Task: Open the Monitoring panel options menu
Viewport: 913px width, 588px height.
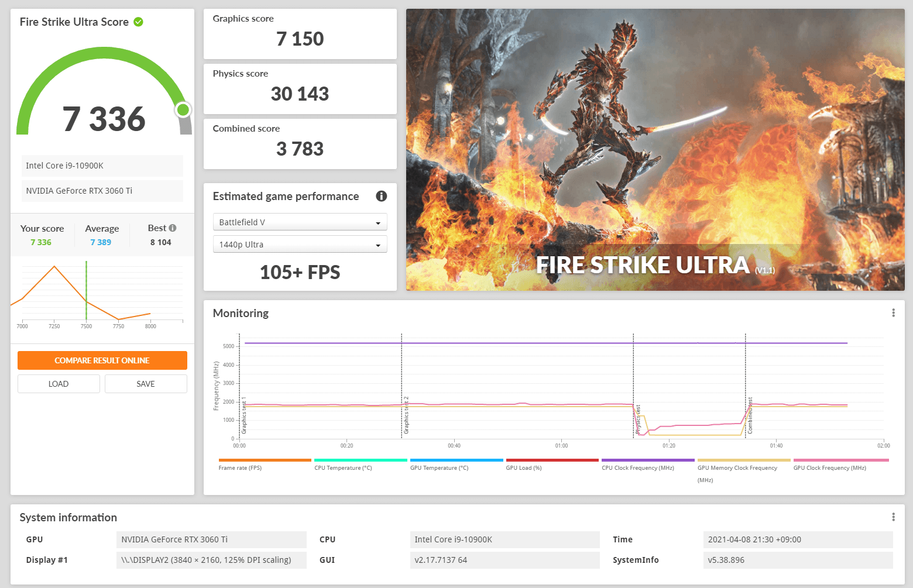Action: pyautogui.click(x=893, y=313)
